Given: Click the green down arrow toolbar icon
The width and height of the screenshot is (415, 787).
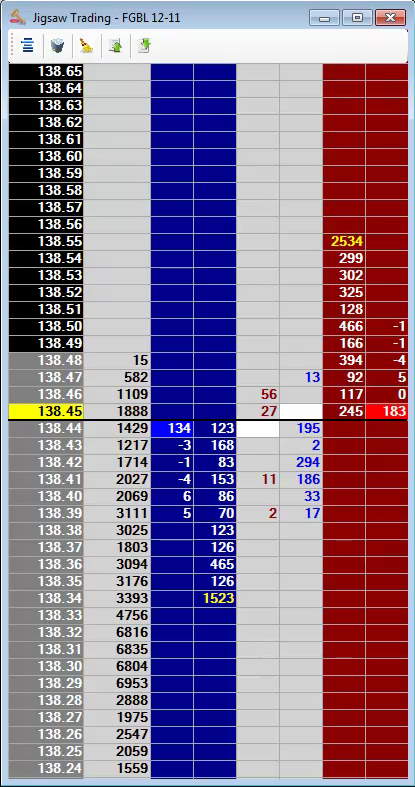Looking at the screenshot, I should (x=145, y=46).
